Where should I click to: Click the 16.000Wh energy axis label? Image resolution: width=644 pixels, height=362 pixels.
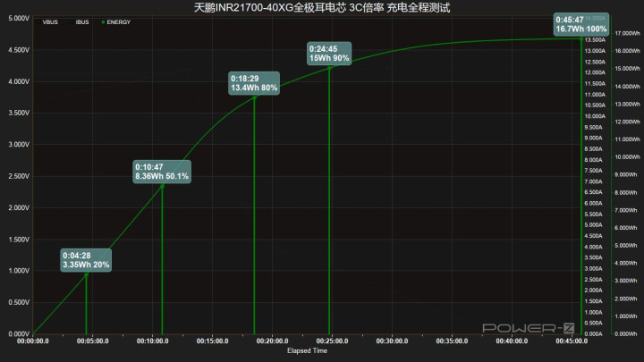tap(627, 51)
